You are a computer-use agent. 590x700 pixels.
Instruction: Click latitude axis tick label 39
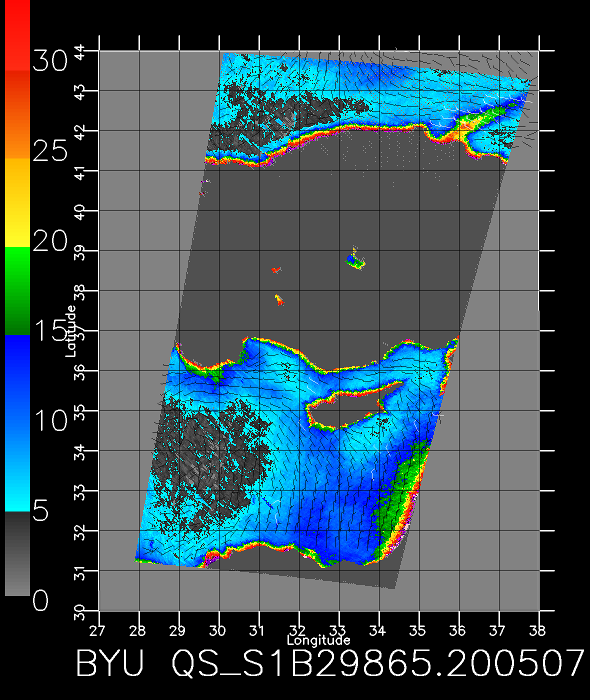[x=80, y=252]
